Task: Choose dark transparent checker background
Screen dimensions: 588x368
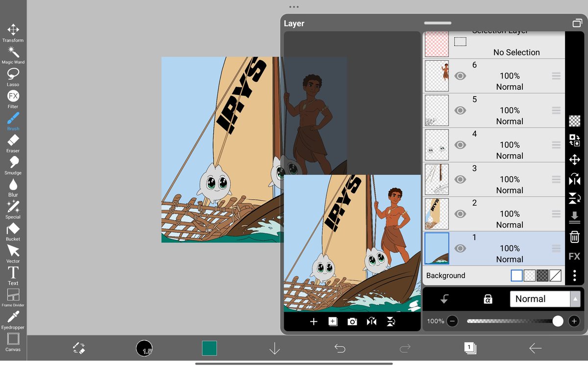Action: pos(542,275)
